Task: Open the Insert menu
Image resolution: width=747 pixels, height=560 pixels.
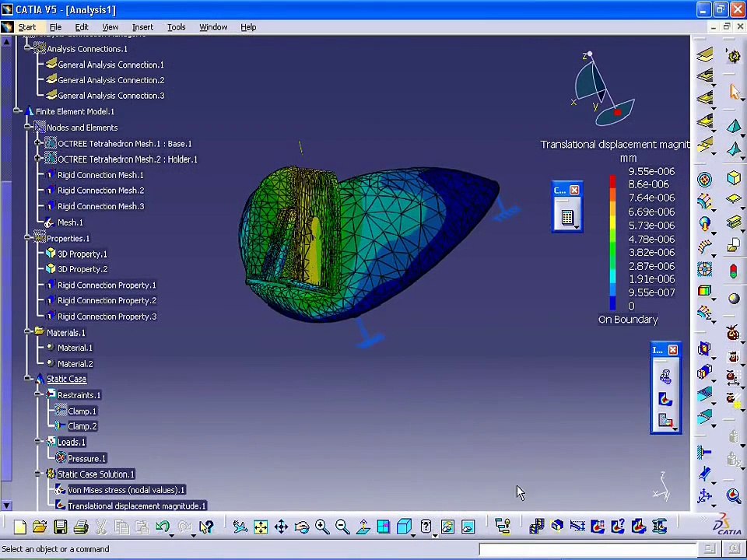Action: (x=142, y=27)
